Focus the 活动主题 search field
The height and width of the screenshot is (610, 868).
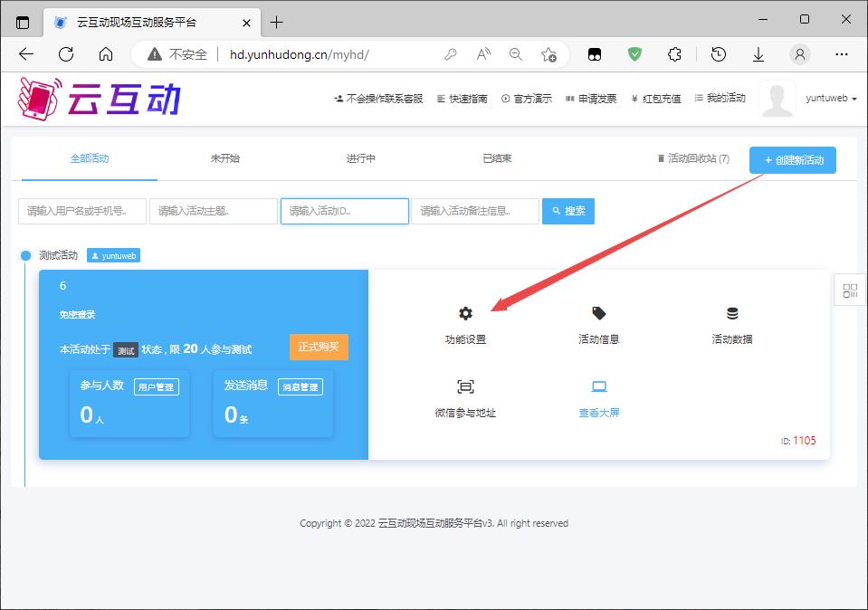214,211
